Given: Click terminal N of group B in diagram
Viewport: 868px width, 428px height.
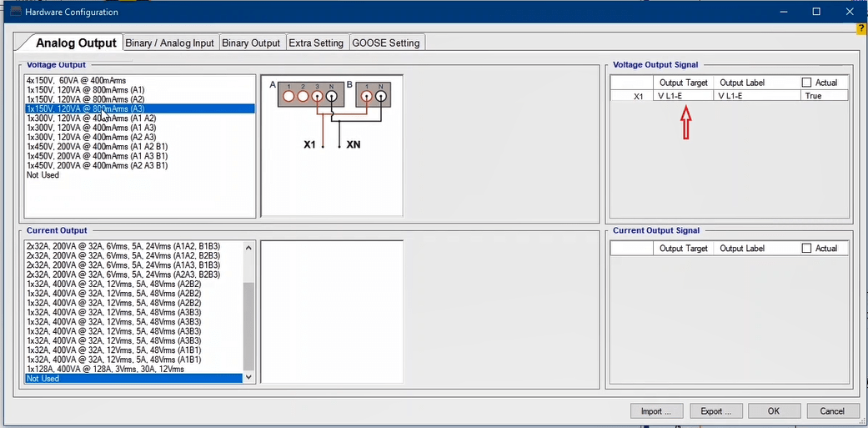Looking at the screenshot, I should pyautogui.click(x=381, y=96).
